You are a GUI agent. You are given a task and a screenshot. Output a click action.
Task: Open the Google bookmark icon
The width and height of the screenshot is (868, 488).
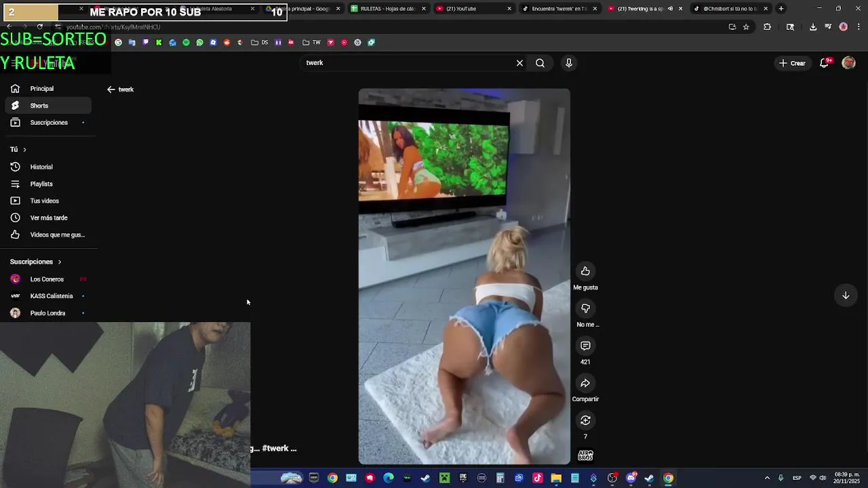[118, 42]
